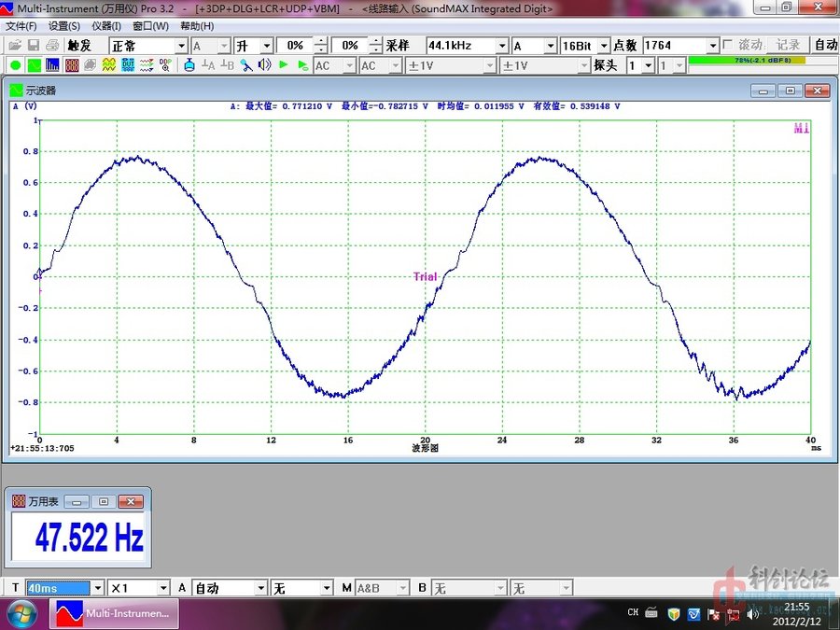Open the 文件(F) menu
840x630 pixels.
point(21,26)
